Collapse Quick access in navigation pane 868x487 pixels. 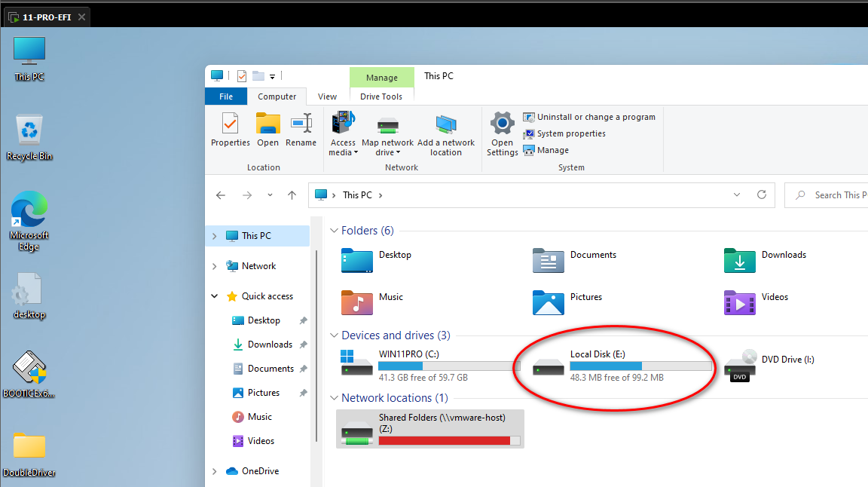pyautogui.click(x=215, y=296)
